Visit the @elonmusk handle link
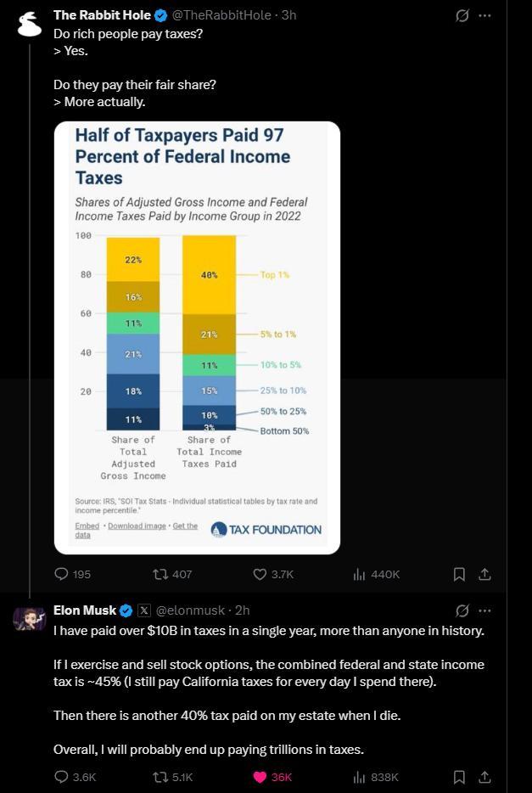The height and width of the screenshot is (793, 532). (x=190, y=610)
